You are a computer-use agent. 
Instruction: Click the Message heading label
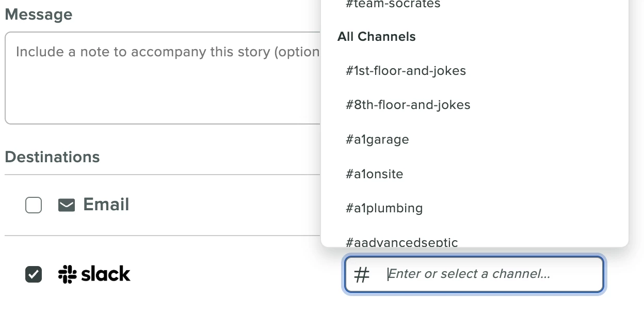pos(39,14)
